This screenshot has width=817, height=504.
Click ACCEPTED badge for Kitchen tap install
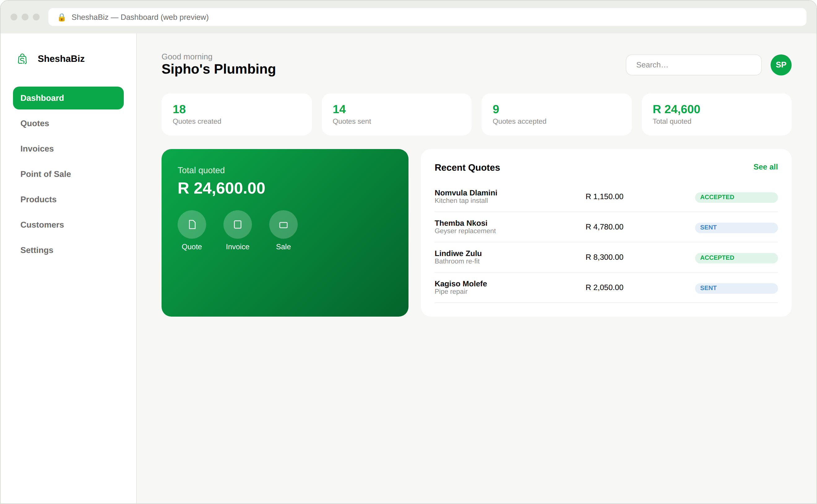point(736,197)
